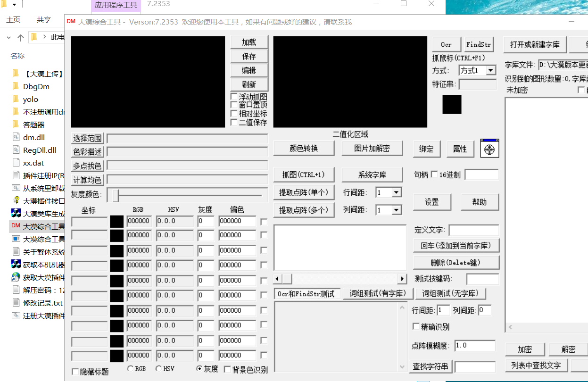
Task: Enable 精确识别 checkbox
Action: click(416, 326)
